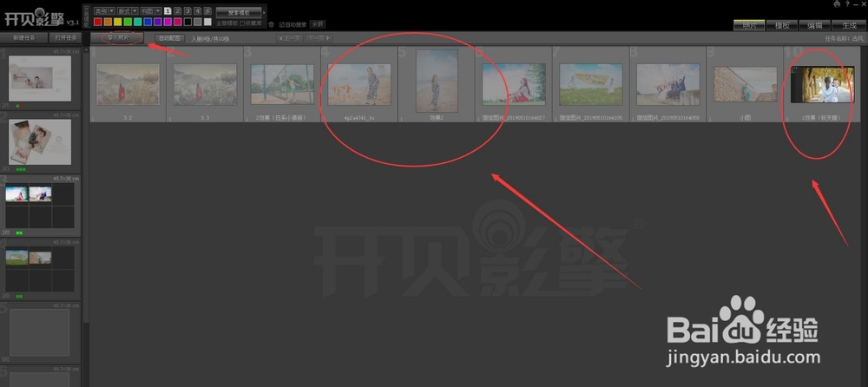The image size is (868, 387).
Task: Select the 多 (many) photo count filter
Action: click(x=207, y=11)
